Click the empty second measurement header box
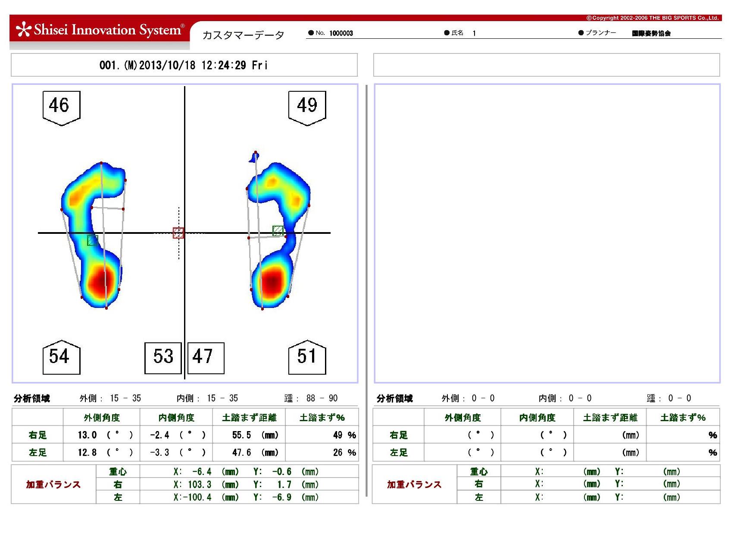Screen dimensions: 756x534 546,65
